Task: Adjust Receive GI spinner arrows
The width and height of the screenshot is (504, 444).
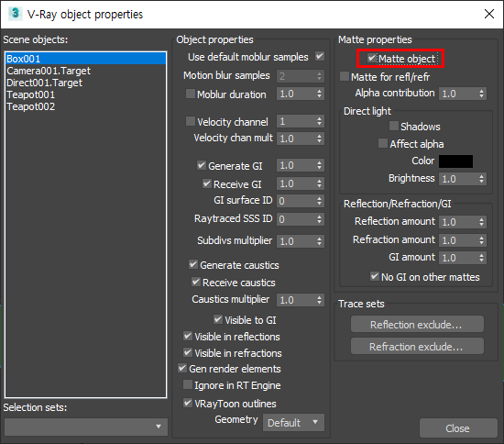Action: 319,183
